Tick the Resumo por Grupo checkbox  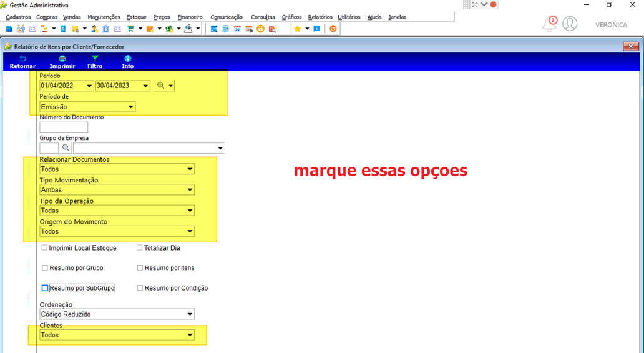pos(45,268)
